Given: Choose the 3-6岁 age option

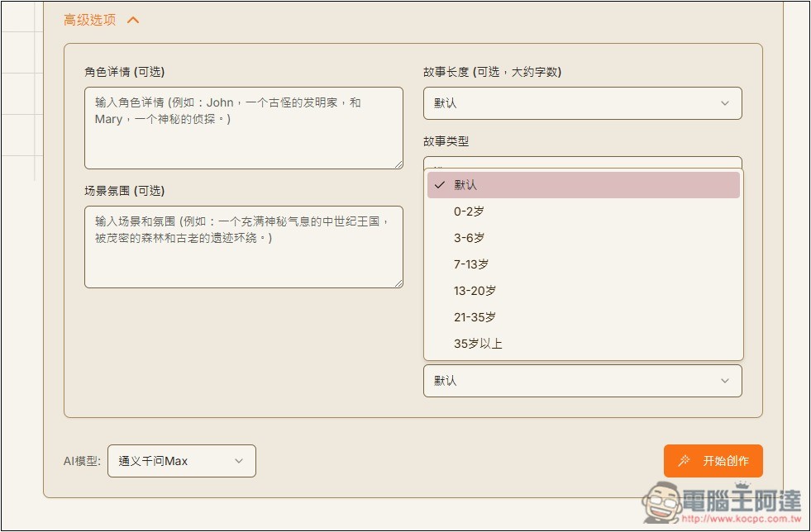Looking at the screenshot, I should tap(584, 238).
